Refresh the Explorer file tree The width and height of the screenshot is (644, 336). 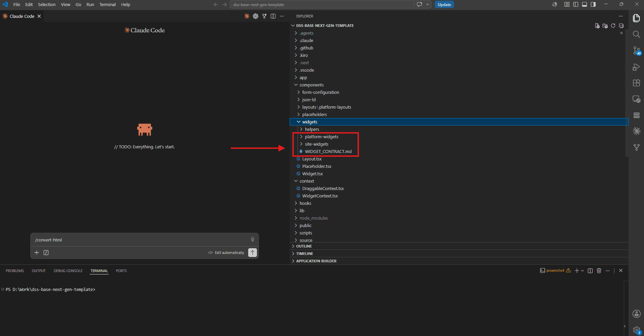click(613, 26)
